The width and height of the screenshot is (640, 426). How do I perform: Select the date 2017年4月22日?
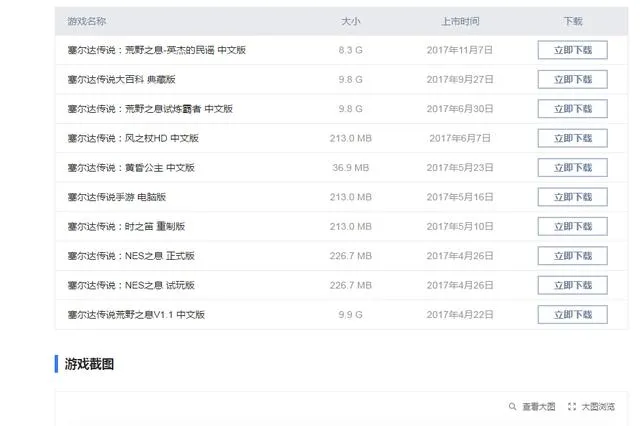pyautogui.click(x=460, y=314)
